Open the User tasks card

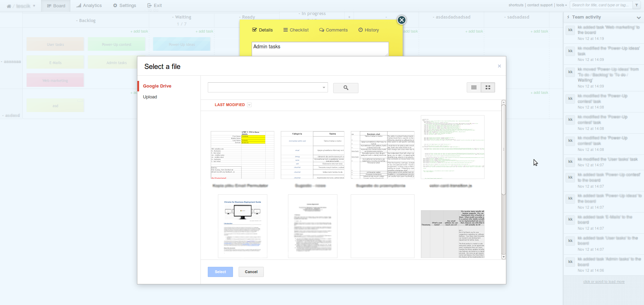[55, 44]
